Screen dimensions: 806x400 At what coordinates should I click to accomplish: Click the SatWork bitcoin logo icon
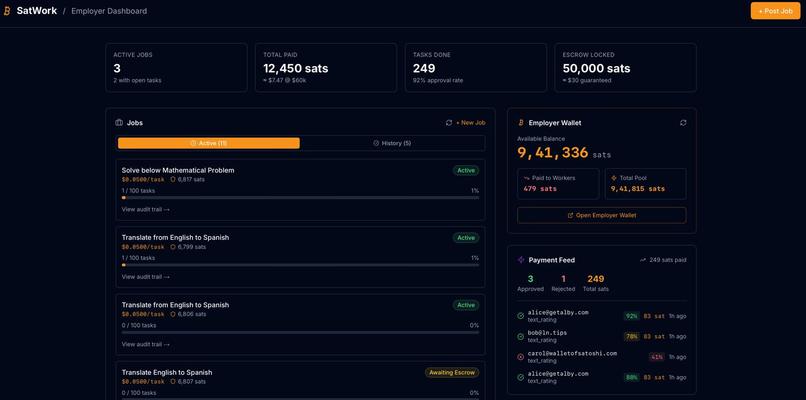(7, 11)
